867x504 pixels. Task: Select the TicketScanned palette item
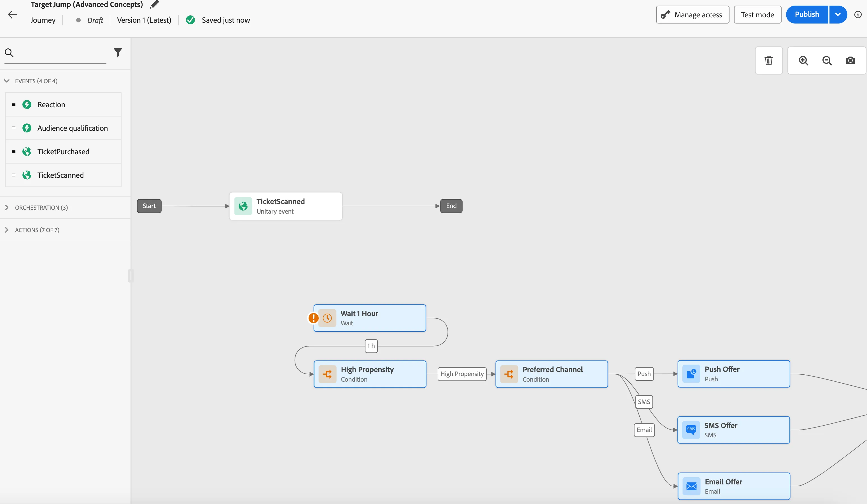63,175
